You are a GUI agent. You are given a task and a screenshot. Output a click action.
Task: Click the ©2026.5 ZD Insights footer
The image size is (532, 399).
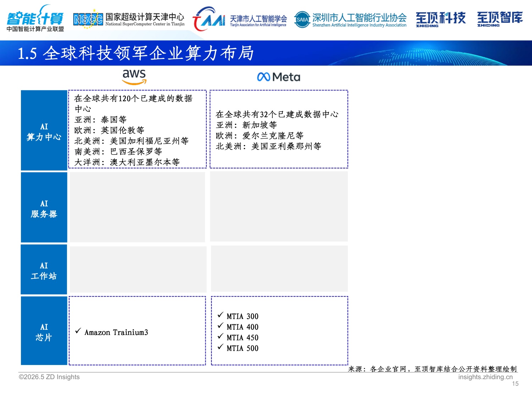(49, 377)
